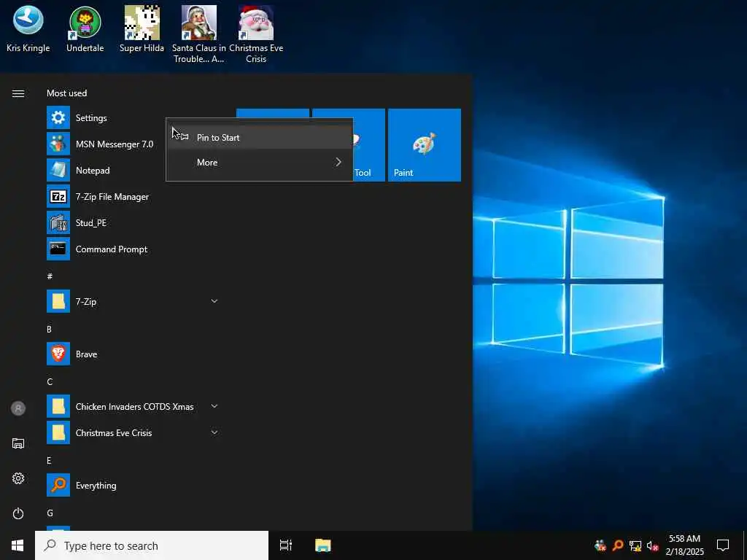Click the Everything tray icon (magnifier)
This screenshot has height=560, width=747.
(x=618, y=545)
